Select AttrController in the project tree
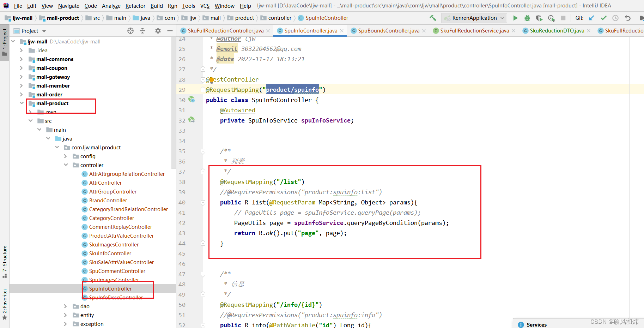The height and width of the screenshot is (328, 644). (x=105, y=183)
